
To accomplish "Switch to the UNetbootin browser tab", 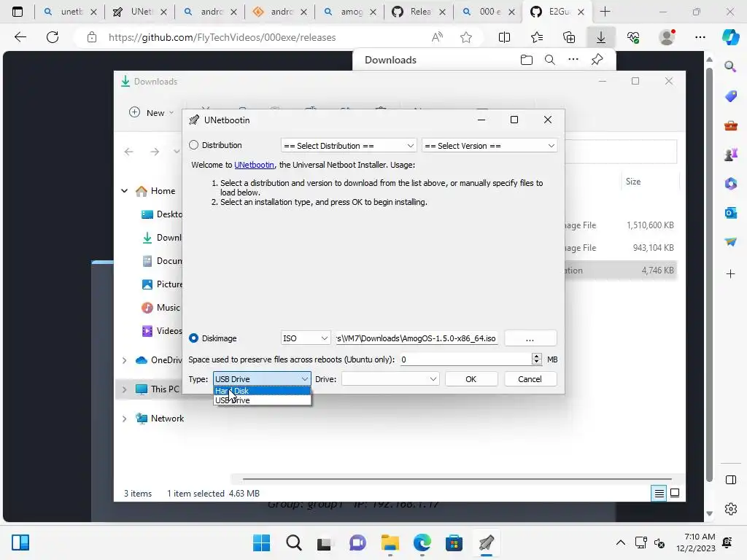I will (x=139, y=12).
